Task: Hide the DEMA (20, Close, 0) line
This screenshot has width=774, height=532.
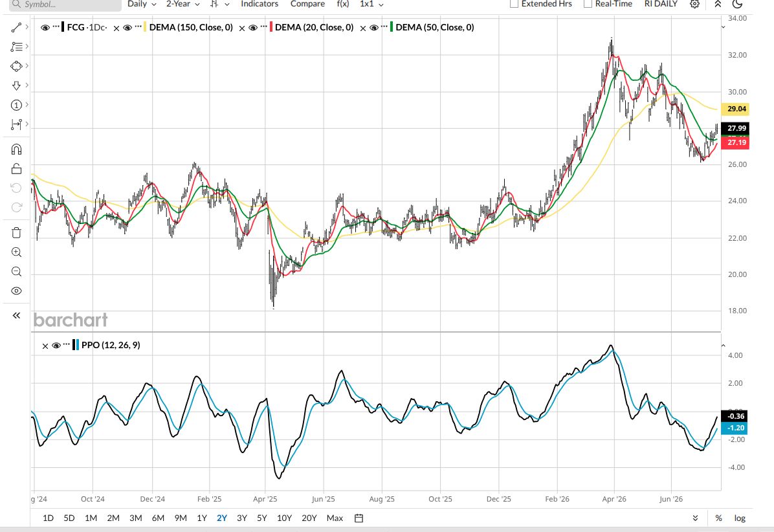Action: [253, 28]
